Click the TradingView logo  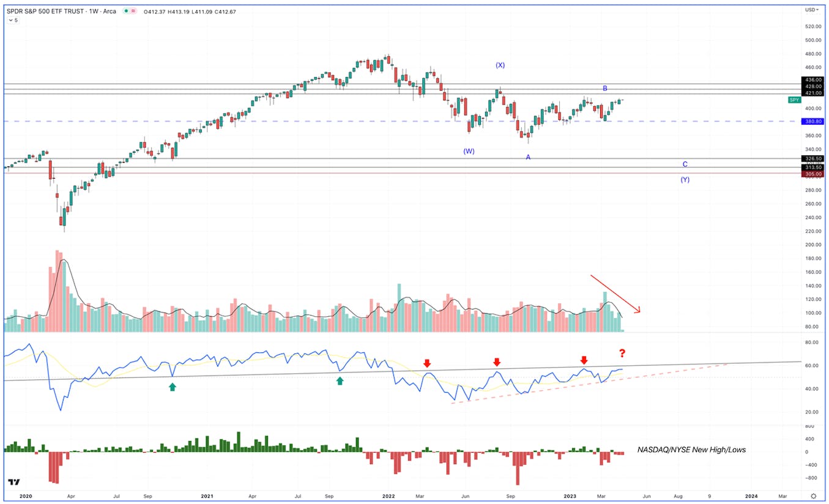13,482
